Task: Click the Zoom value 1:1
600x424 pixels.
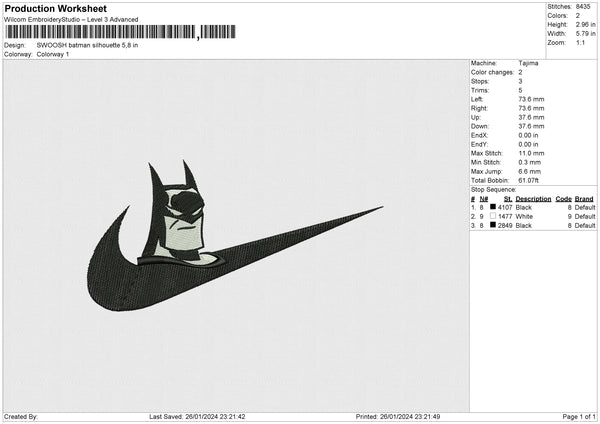Action: pos(580,42)
